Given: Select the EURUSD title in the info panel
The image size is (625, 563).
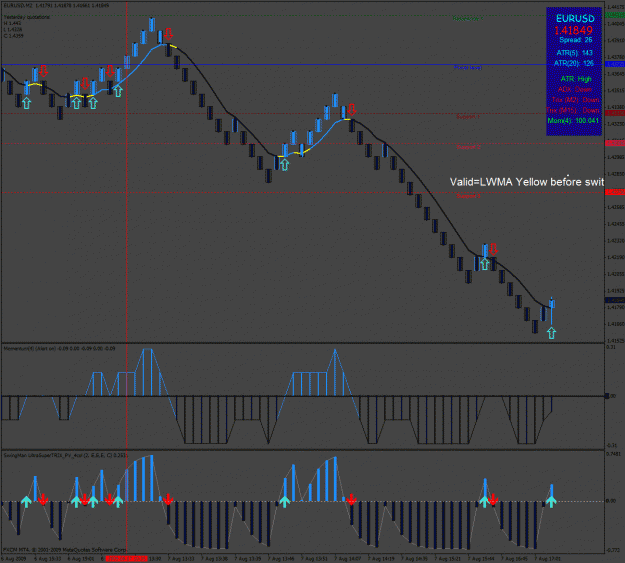Looking at the screenshot, I should pos(575,19).
